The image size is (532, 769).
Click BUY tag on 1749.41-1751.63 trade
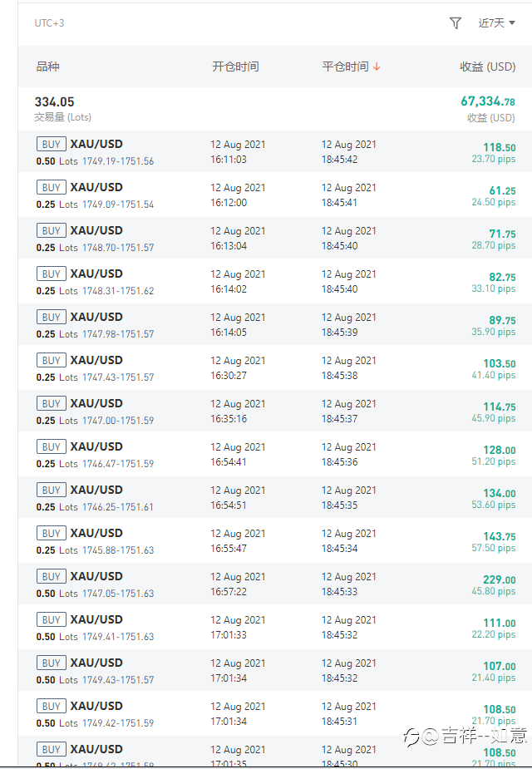tap(51, 619)
